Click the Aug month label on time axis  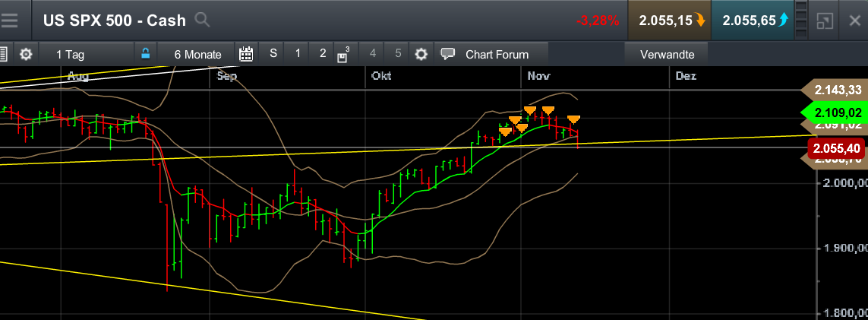[78, 76]
